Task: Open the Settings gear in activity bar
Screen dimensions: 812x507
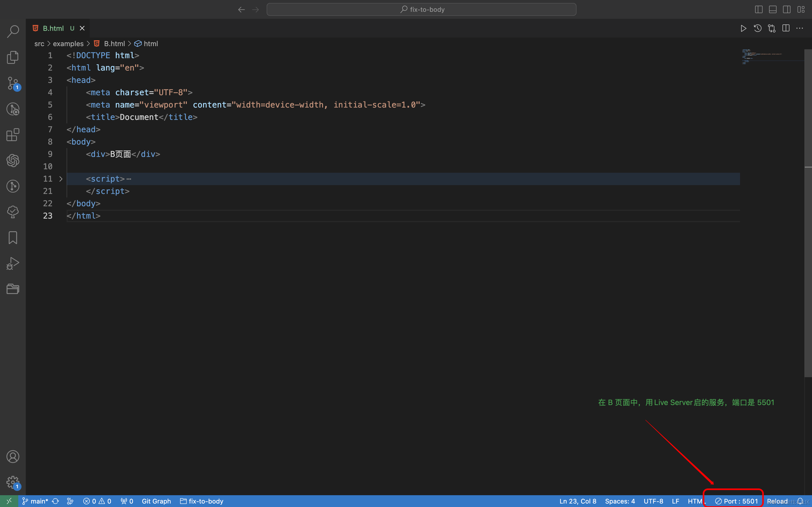Action: (13, 483)
